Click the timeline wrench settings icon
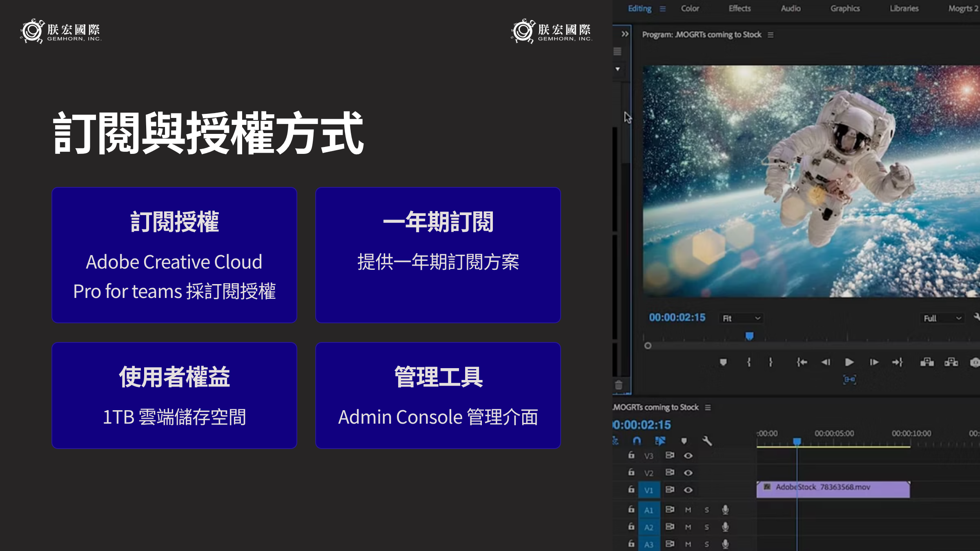Image resolution: width=980 pixels, height=551 pixels. [x=707, y=441]
